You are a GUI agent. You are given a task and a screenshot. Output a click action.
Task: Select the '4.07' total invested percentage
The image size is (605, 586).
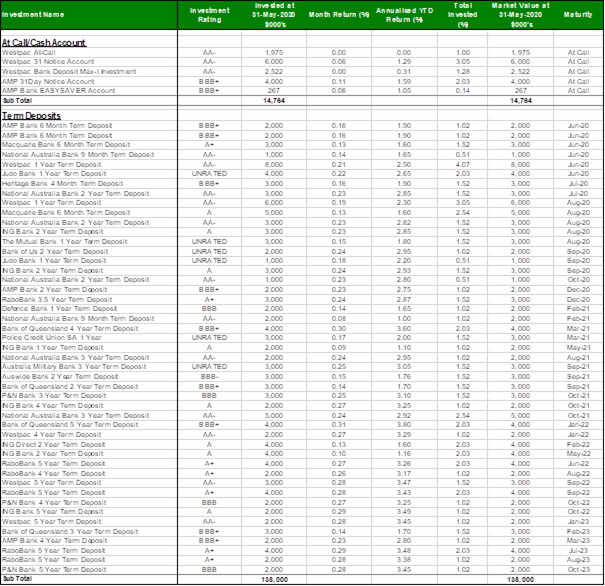tap(463, 164)
